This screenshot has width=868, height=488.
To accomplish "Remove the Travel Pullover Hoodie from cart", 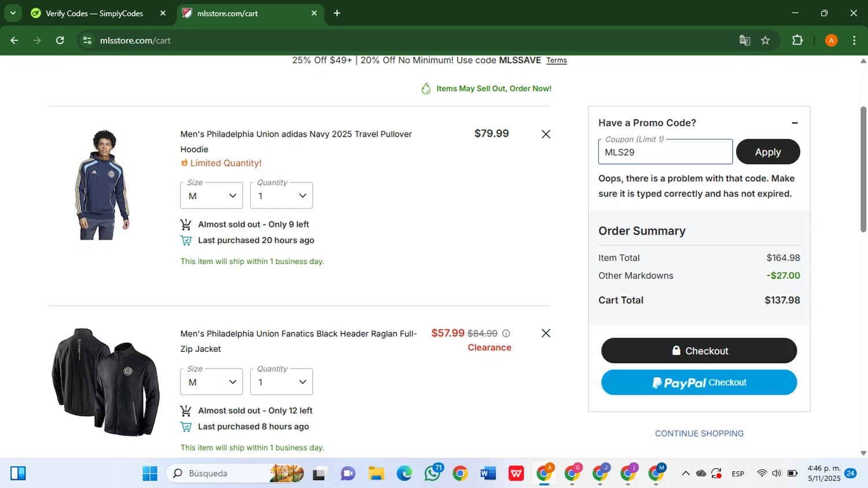I will pos(546,134).
